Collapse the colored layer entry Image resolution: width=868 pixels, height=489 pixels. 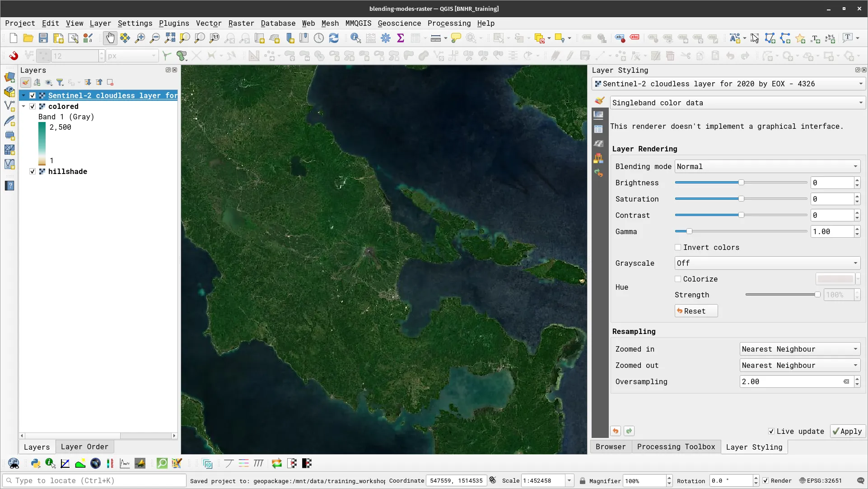[x=23, y=106]
